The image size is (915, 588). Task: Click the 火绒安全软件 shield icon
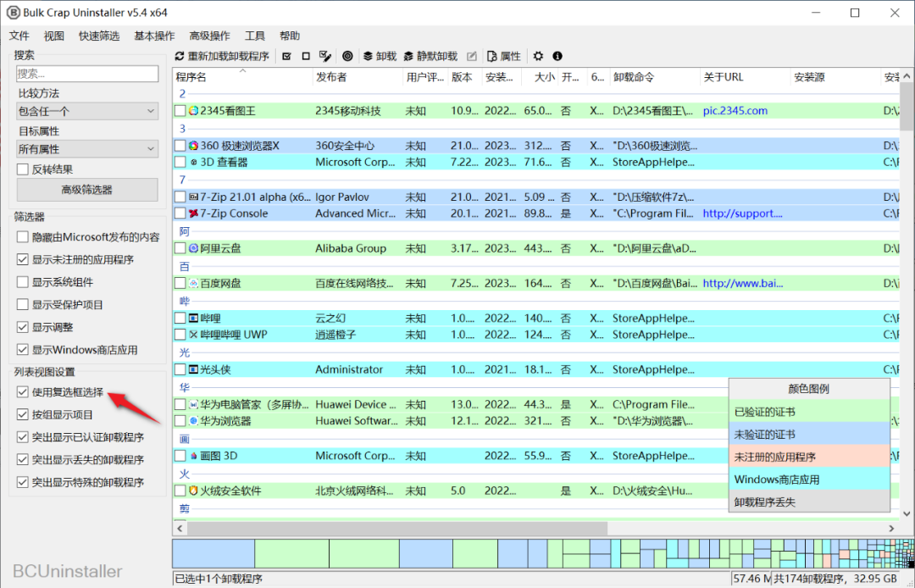click(194, 491)
